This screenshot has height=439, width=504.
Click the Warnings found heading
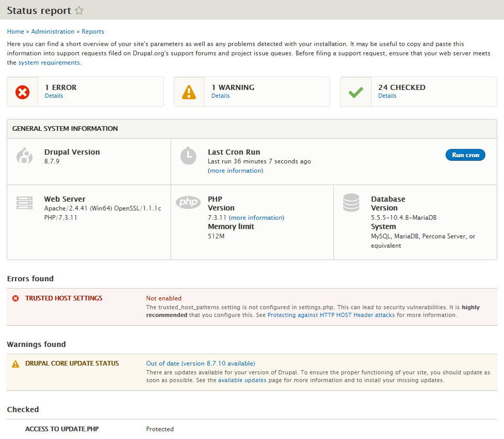point(36,344)
